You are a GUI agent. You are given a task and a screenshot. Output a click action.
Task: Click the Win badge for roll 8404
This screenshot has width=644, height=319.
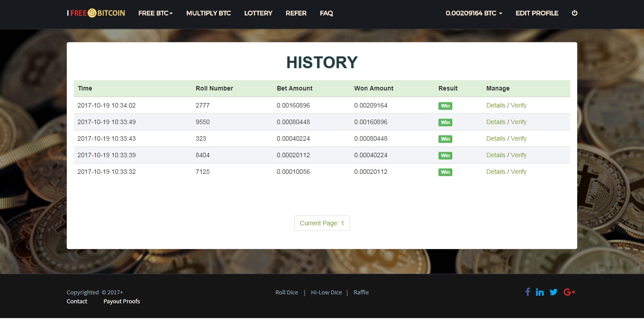[x=445, y=155]
